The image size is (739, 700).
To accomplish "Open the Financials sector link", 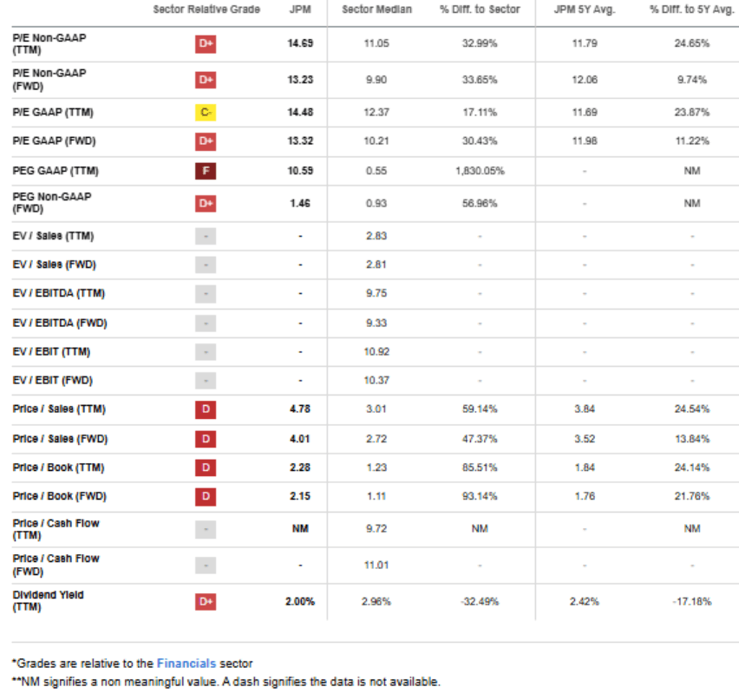I will coord(186,664).
